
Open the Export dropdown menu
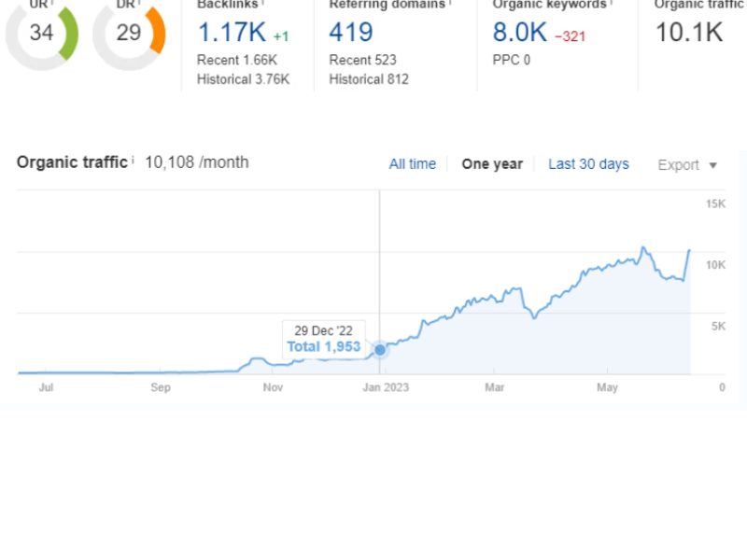click(x=687, y=165)
